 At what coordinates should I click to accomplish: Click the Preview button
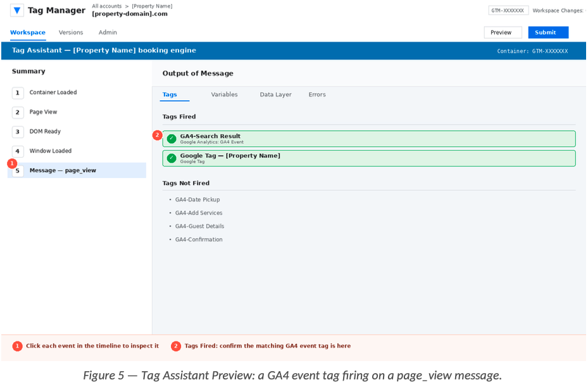[x=503, y=33]
